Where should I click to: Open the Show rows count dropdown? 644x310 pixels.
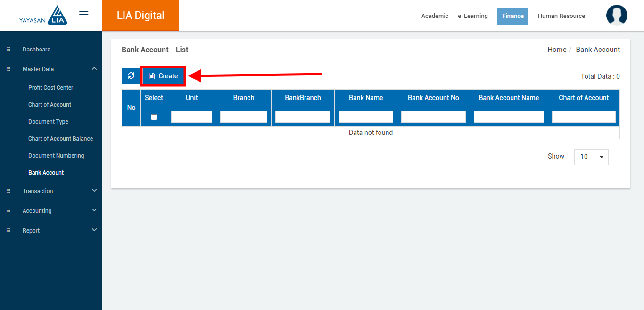click(591, 157)
